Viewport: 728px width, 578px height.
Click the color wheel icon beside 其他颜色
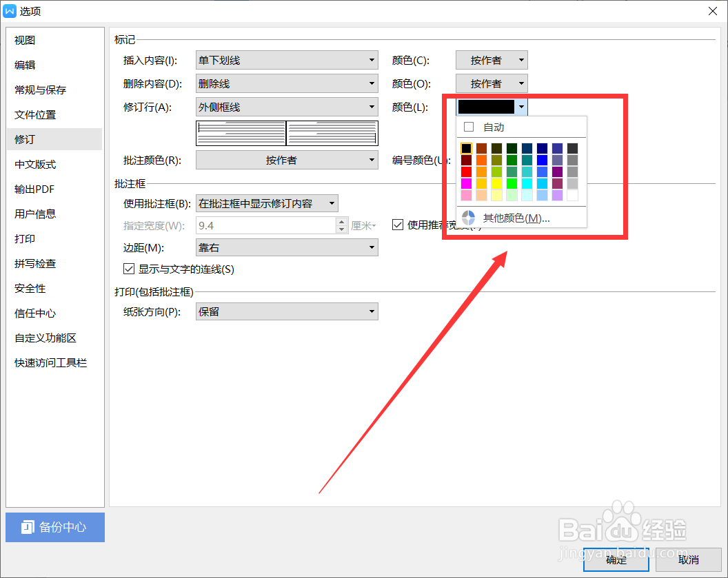click(x=469, y=218)
